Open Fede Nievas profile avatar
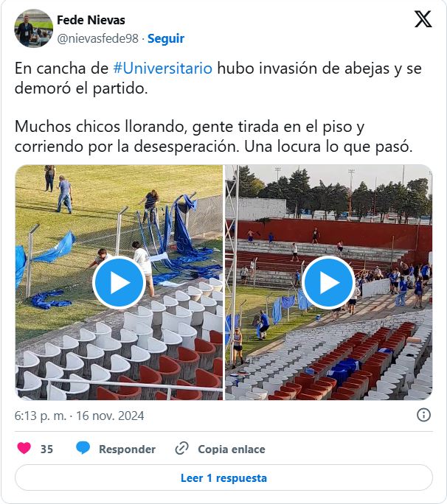Image resolution: width=447 pixels, height=504 pixels. pos(34,28)
